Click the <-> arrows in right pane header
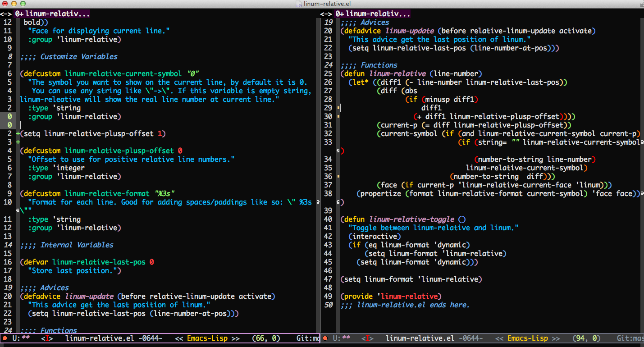Viewport: 644px width, 347px height. [326, 14]
